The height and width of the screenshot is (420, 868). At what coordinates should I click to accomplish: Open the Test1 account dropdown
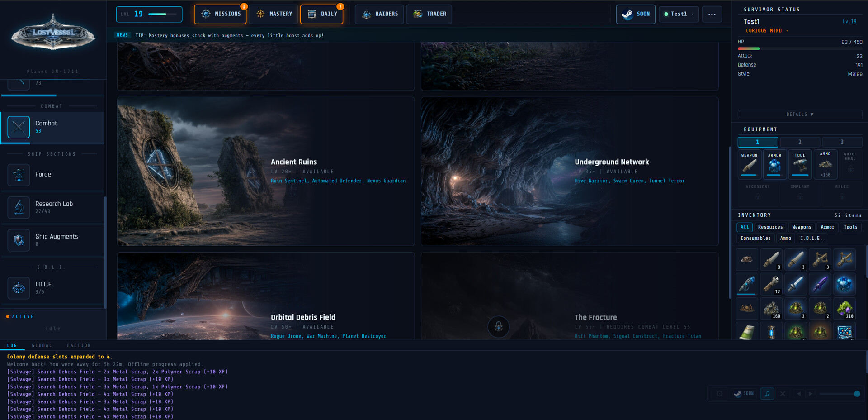click(x=679, y=14)
